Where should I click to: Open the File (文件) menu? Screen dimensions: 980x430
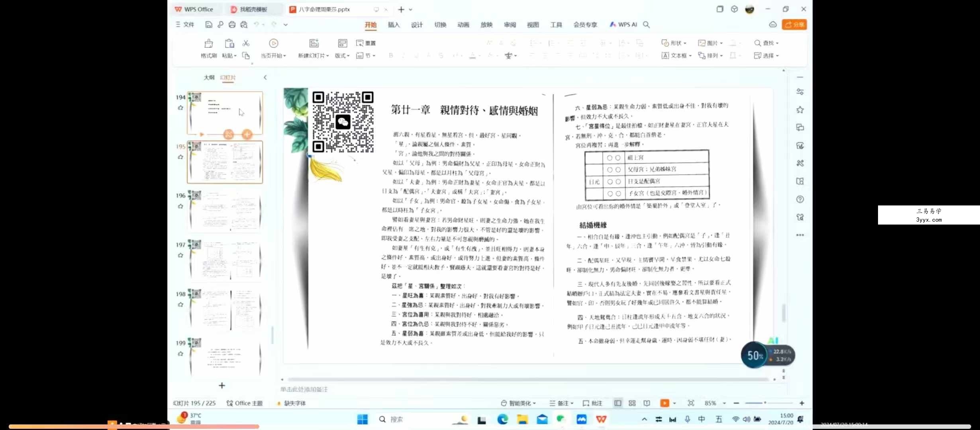(x=185, y=25)
